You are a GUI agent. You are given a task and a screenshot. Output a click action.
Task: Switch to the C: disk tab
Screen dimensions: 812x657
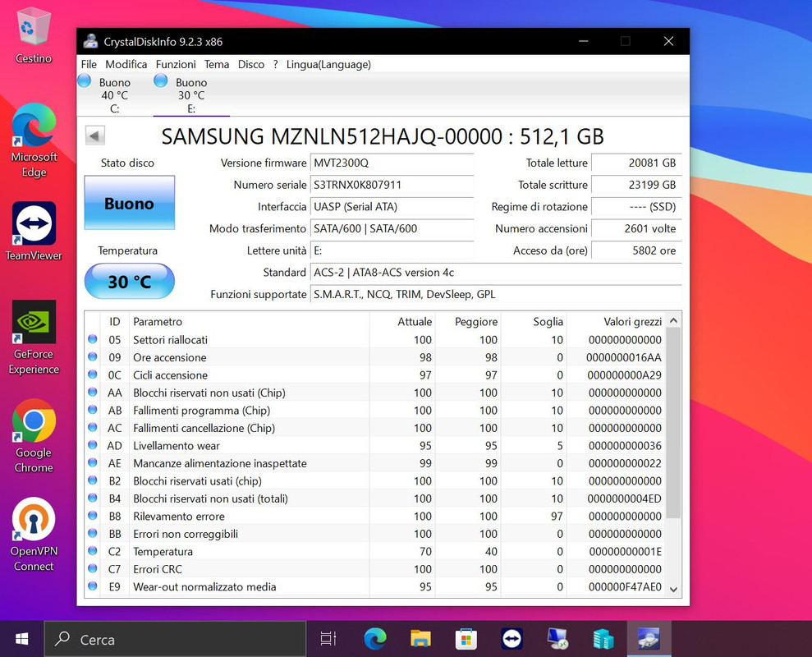coord(114,94)
